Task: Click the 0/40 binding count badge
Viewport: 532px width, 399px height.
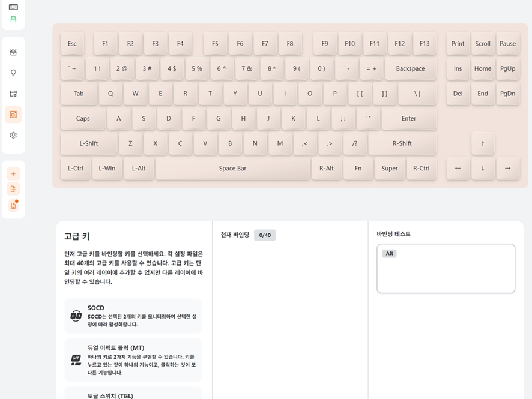Action: coord(265,235)
